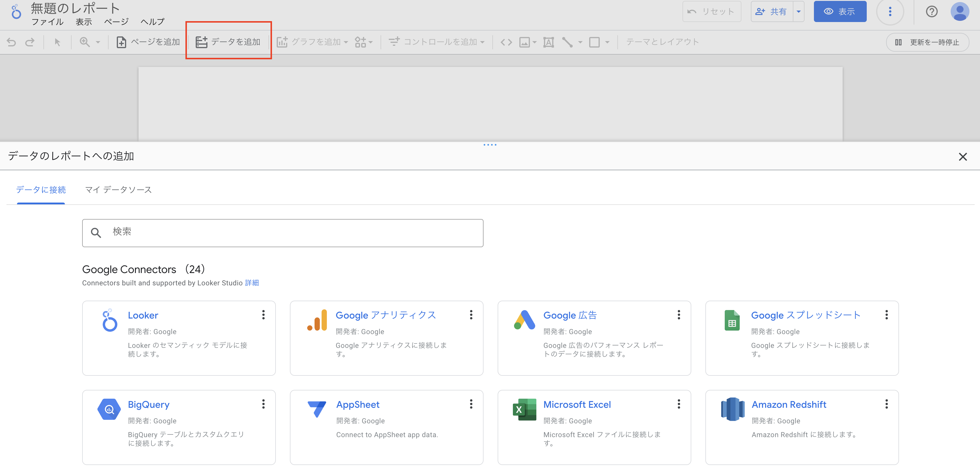Click the undo arrow icon

coord(11,42)
